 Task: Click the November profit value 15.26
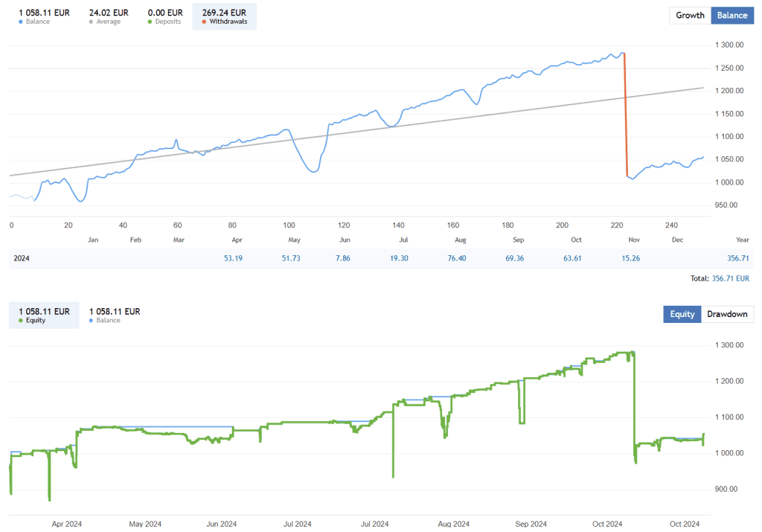(630, 257)
